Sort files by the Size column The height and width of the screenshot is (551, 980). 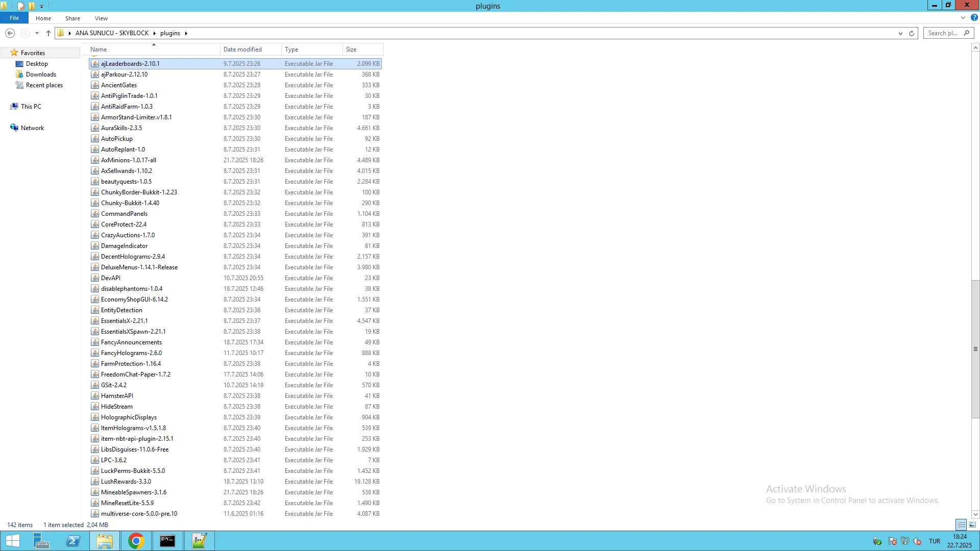(363, 49)
